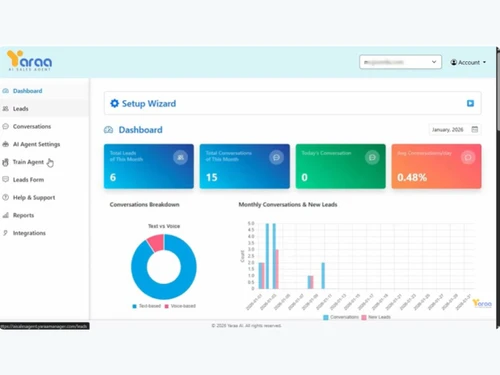Click the Integrations plug icon
The width and height of the screenshot is (500, 375).
click(5, 233)
